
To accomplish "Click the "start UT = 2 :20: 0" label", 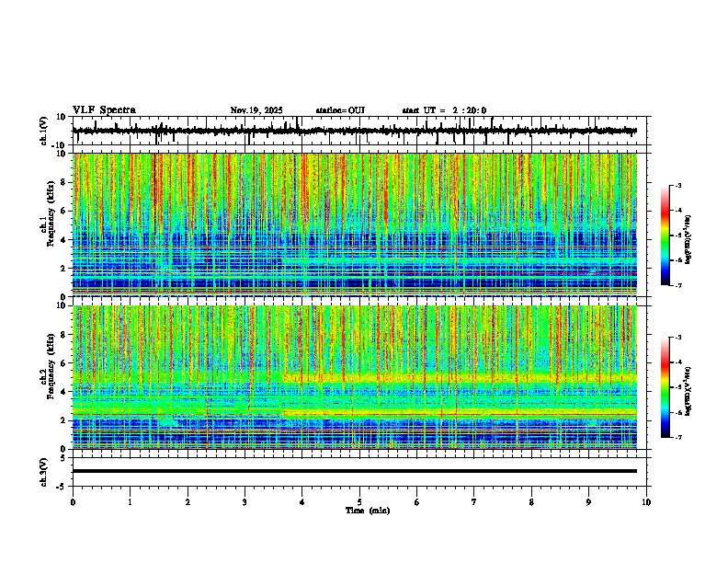I will click(444, 110).
